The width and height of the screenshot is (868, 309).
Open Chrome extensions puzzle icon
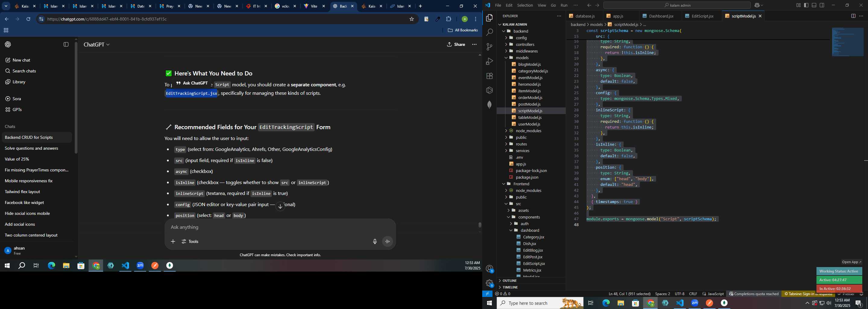coord(448,19)
